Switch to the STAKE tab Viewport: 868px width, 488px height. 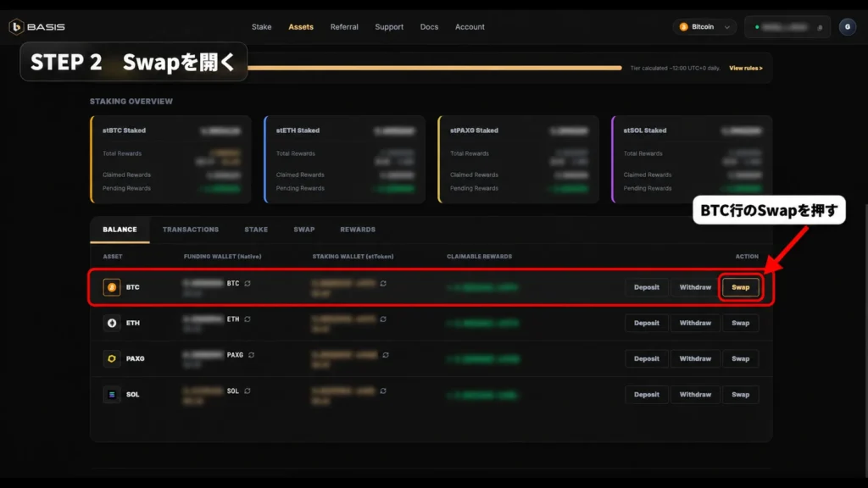point(256,230)
